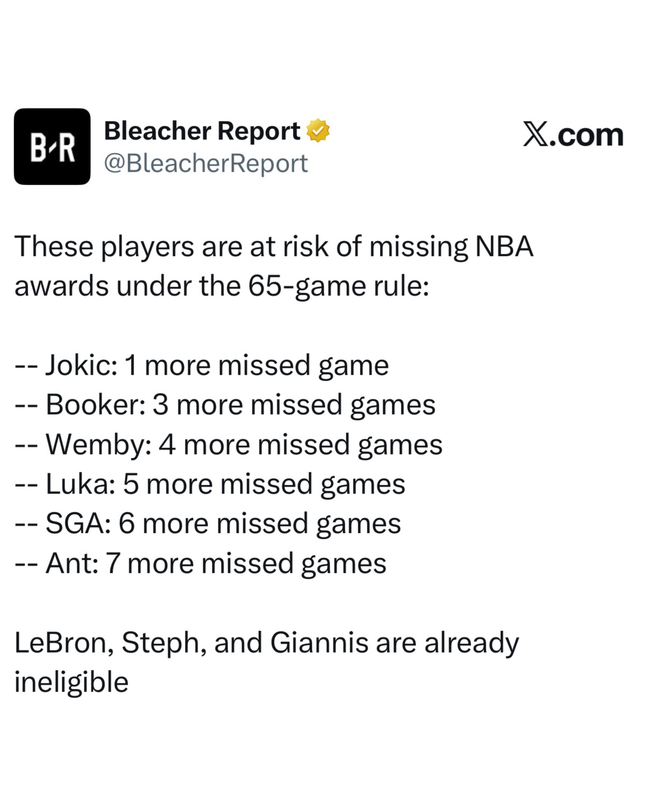Click the name "Giannis" in the last sentence
The height and width of the screenshot is (812, 650).
pos(319,642)
